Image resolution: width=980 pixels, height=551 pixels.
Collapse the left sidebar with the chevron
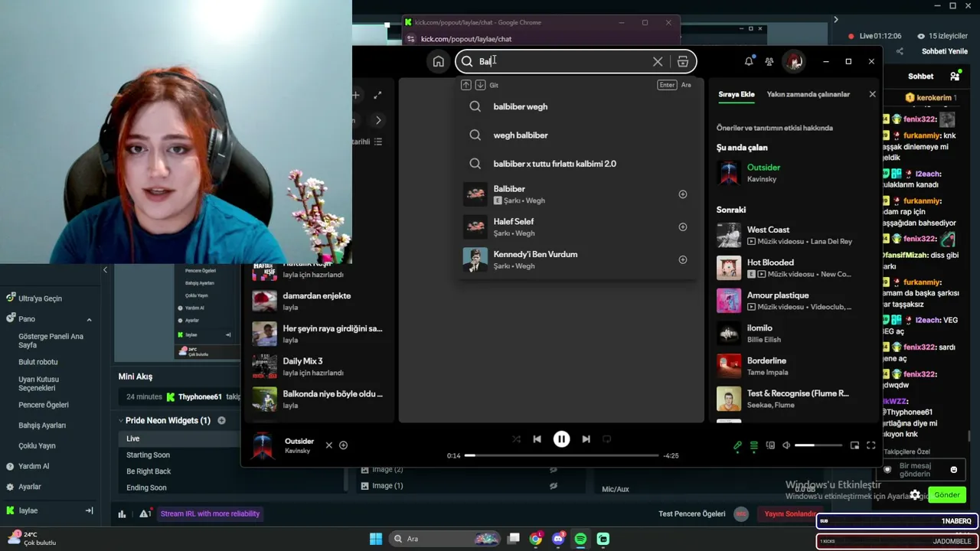coord(105,270)
